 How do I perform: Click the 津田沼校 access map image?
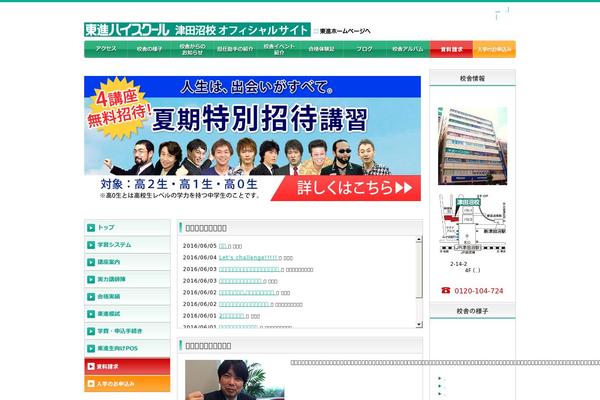coord(473,224)
